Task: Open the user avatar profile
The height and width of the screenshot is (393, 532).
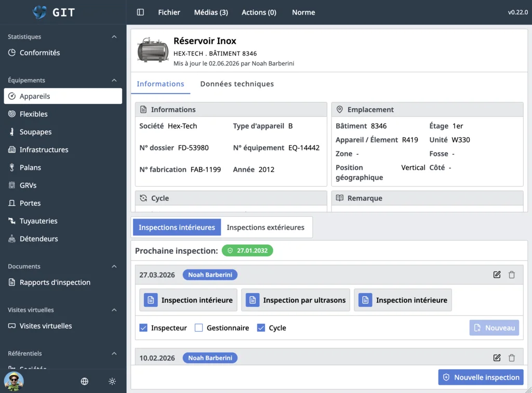Action: (14, 381)
